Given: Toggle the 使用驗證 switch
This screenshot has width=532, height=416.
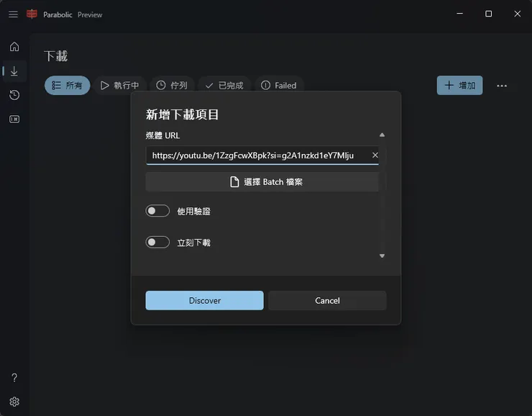Looking at the screenshot, I should (x=157, y=211).
